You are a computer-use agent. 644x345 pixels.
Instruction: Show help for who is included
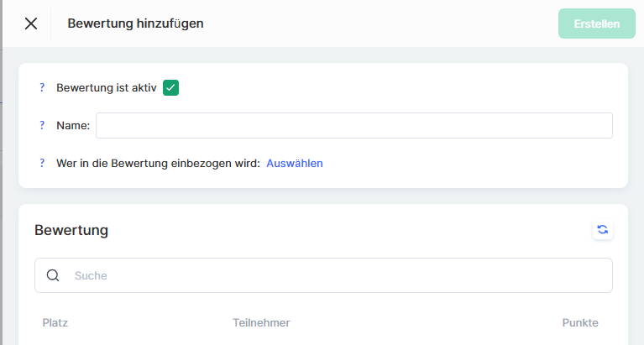click(x=42, y=163)
